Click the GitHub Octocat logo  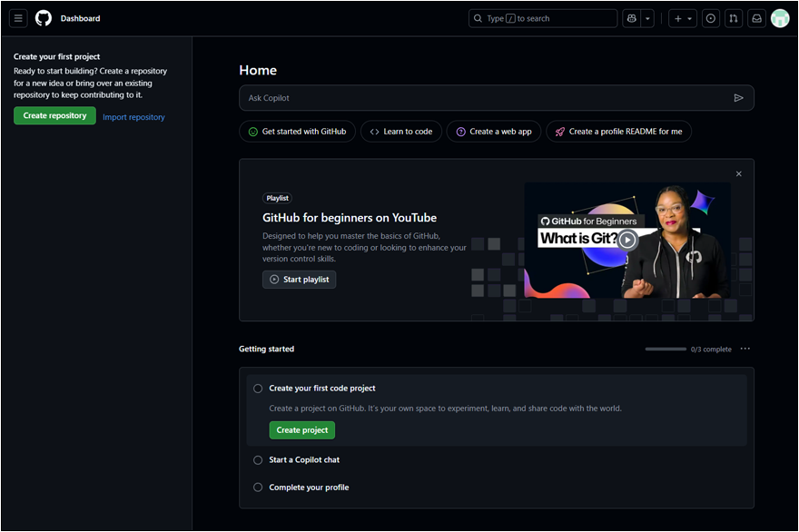click(x=44, y=18)
